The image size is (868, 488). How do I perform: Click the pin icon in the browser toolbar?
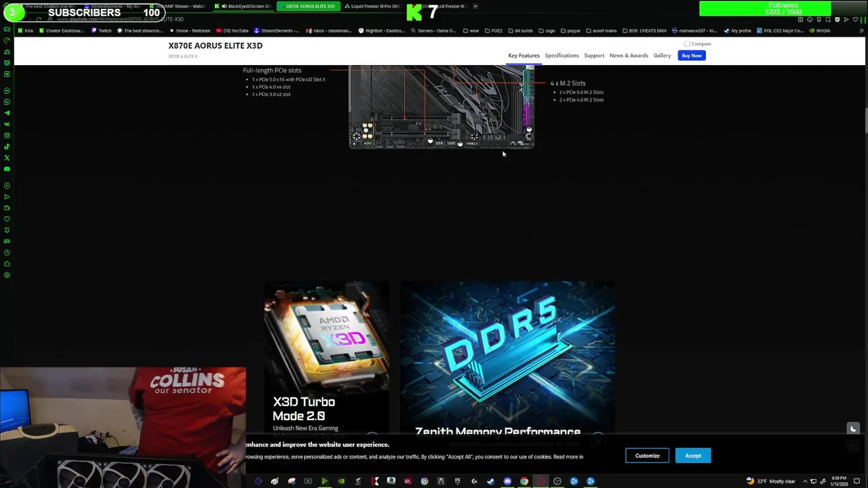point(818,20)
